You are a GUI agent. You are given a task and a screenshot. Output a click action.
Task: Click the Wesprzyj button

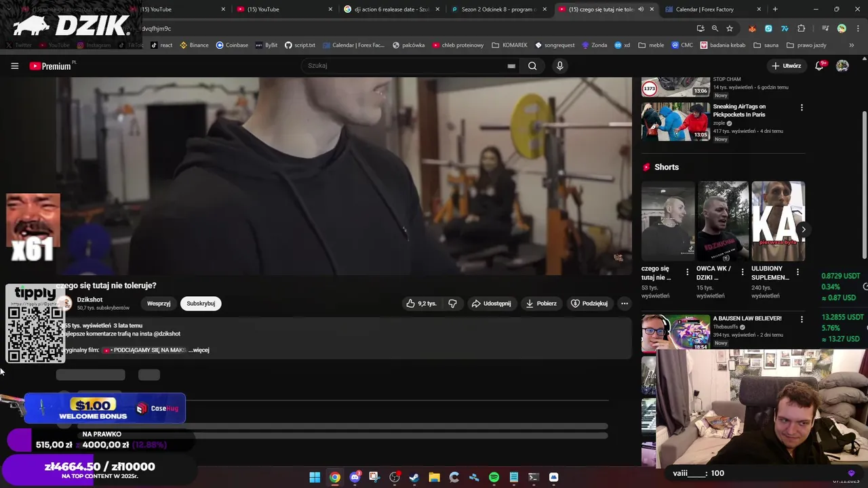pyautogui.click(x=159, y=304)
